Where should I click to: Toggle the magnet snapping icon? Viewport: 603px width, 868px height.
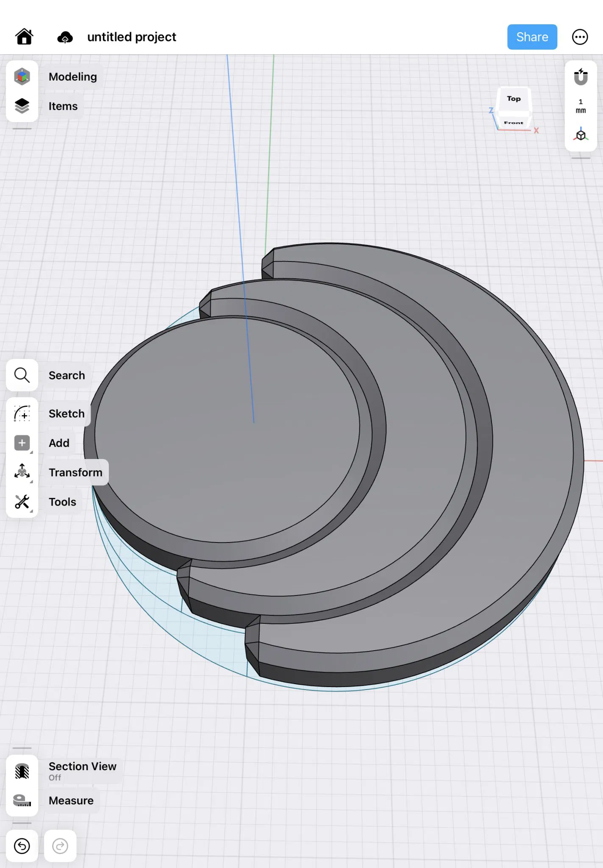click(581, 77)
